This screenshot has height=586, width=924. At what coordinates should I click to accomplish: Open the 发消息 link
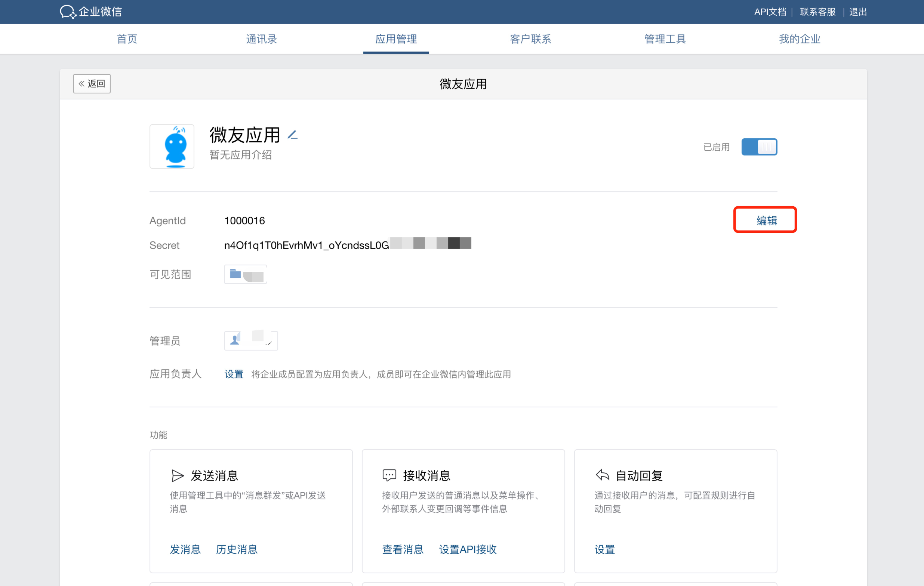pyautogui.click(x=185, y=549)
